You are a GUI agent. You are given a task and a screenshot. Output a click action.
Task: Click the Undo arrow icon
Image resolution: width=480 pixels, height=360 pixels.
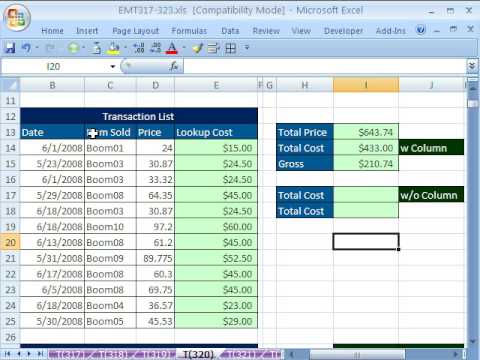[26, 48]
